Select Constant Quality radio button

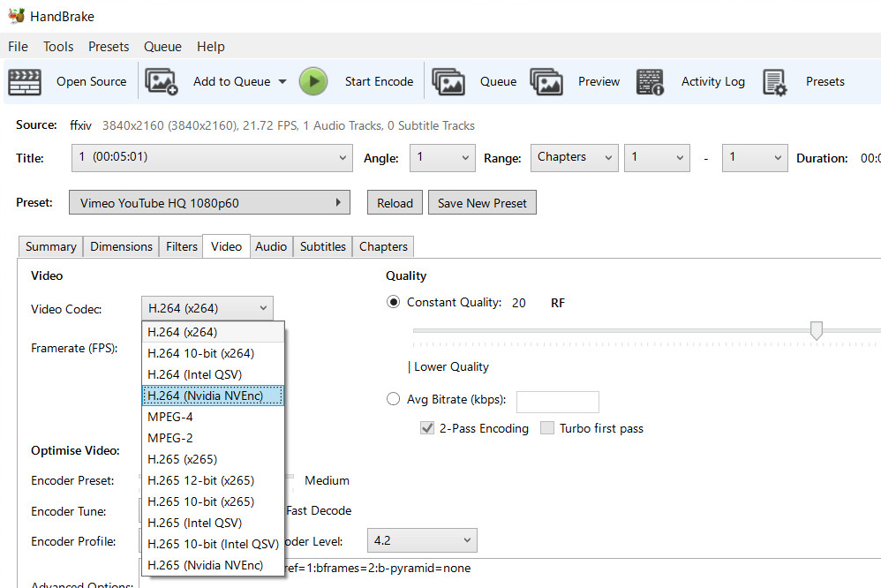click(394, 303)
